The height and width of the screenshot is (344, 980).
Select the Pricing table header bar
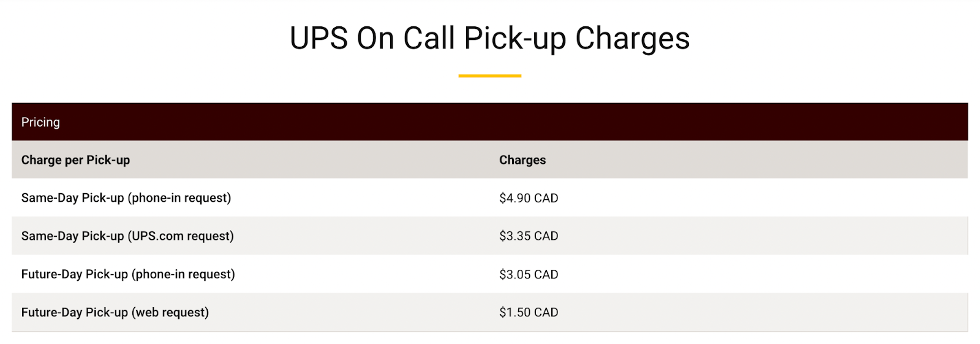click(x=489, y=121)
